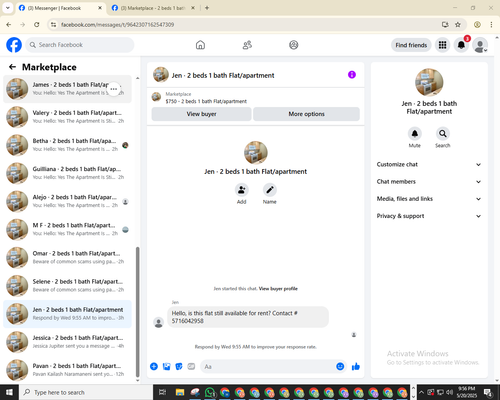The width and height of the screenshot is (500, 400).
Task: Open the account profile menu
Action: [x=480, y=45]
